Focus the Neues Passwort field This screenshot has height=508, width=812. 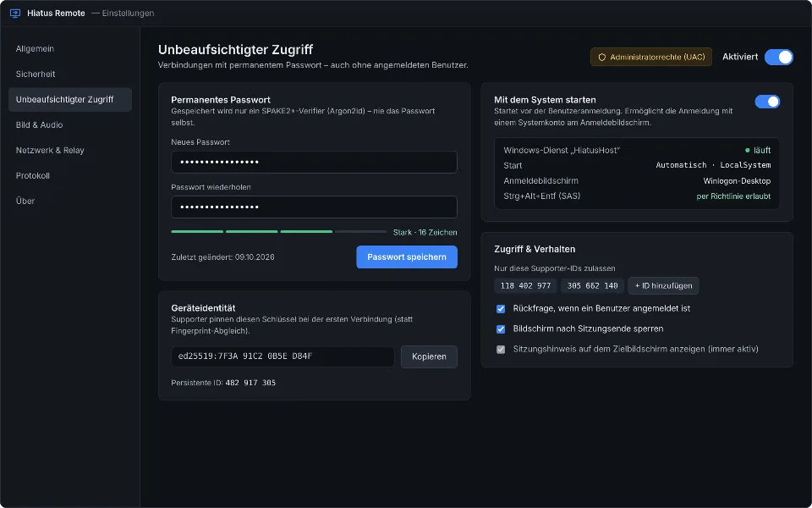[314, 163]
